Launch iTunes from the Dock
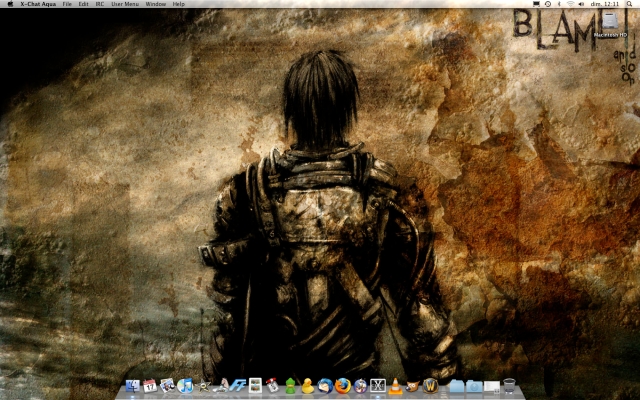 (185, 386)
